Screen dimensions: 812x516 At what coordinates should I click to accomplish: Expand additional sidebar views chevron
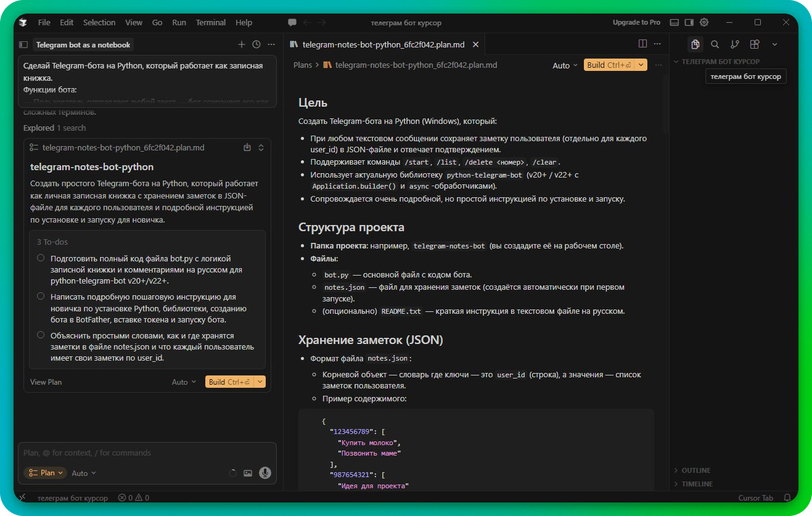click(775, 44)
